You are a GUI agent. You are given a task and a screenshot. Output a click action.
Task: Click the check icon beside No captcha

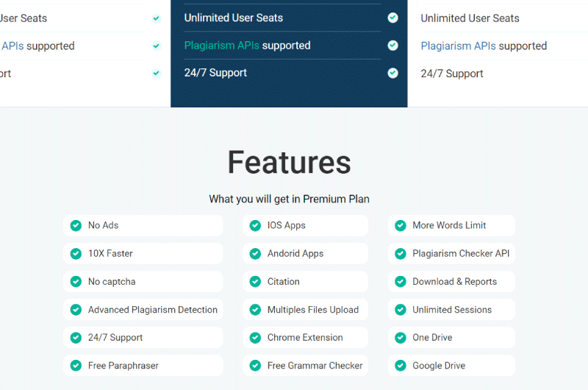coord(76,282)
